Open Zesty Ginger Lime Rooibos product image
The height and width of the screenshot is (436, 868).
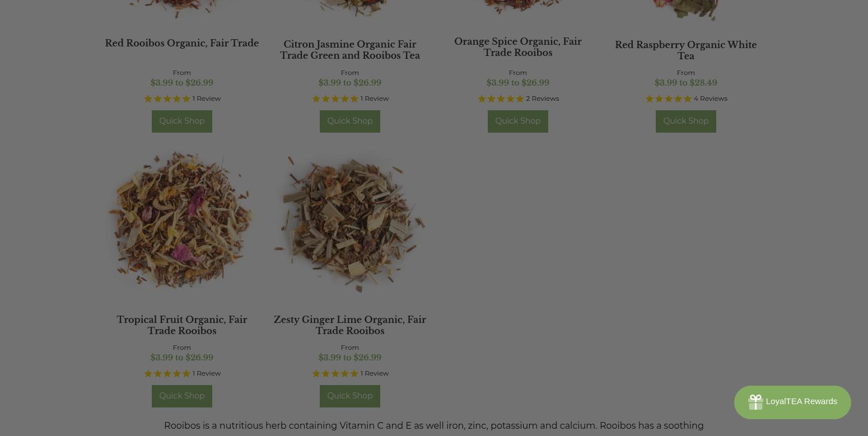coord(350,222)
